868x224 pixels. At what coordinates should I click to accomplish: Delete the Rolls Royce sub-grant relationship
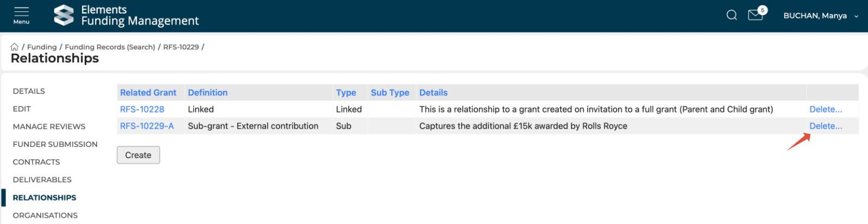[x=825, y=126]
